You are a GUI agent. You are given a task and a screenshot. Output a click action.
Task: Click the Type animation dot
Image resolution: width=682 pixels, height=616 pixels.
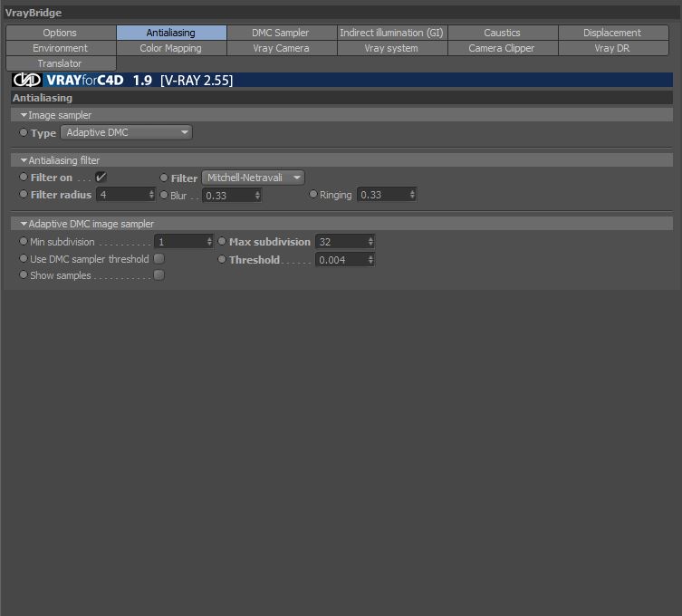(x=24, y=132)
